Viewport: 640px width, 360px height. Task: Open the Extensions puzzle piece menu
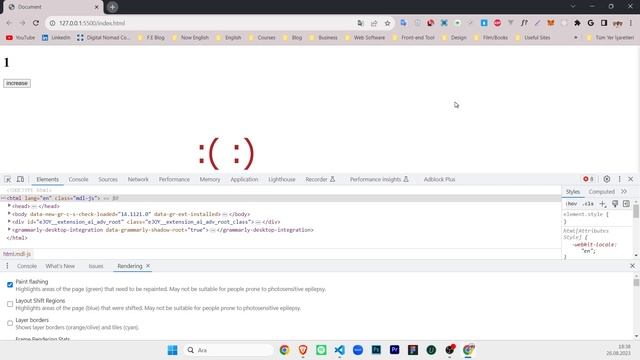[x=577, y=23]
